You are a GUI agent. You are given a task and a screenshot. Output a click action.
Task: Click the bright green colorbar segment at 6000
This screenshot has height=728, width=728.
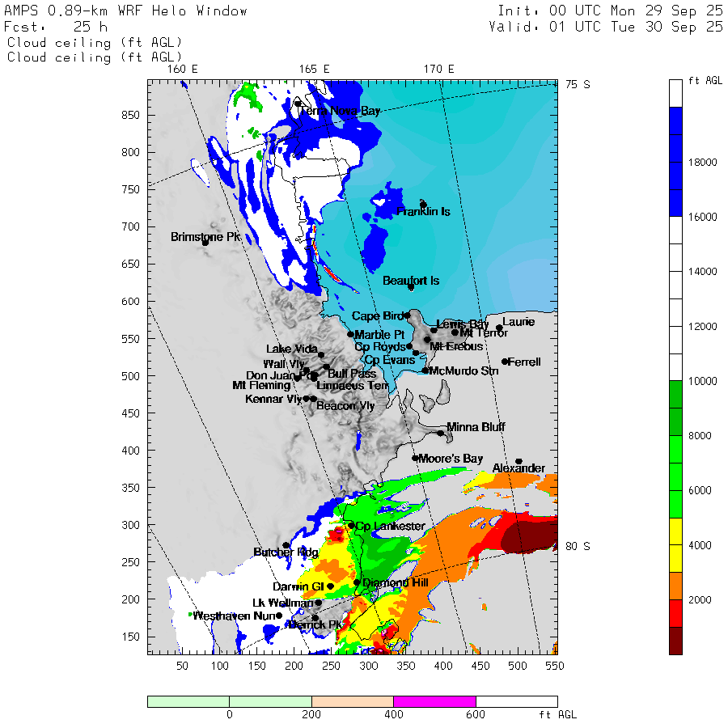click(x=675, y=490)
